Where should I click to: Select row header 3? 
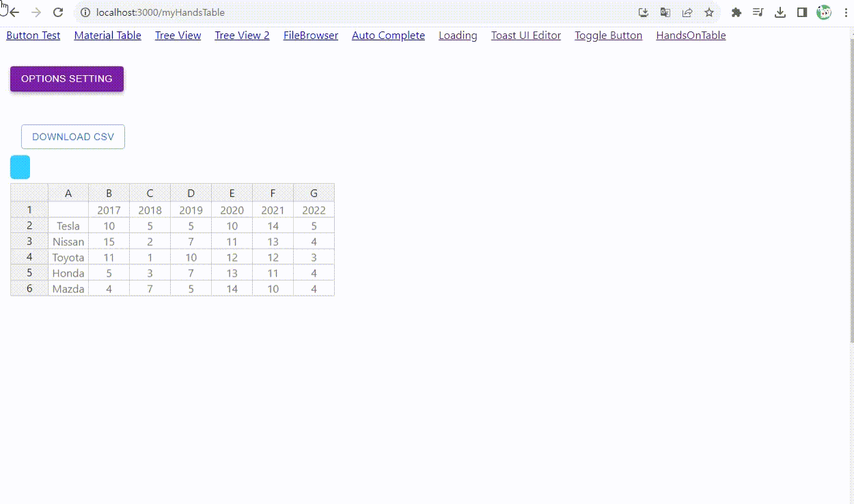click(x=29, y=241)
